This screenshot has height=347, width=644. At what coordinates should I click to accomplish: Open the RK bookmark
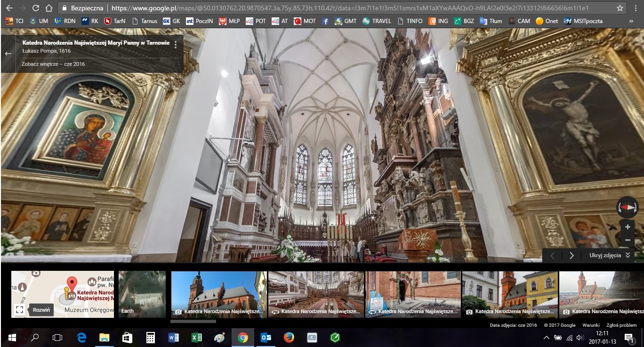pyautogui.click(x=90, y=21)
